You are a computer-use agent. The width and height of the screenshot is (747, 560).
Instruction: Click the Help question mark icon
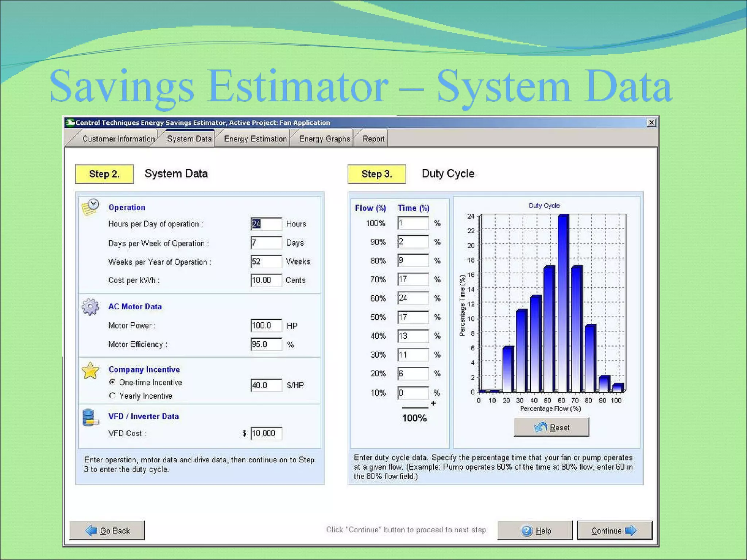point(527,531)
